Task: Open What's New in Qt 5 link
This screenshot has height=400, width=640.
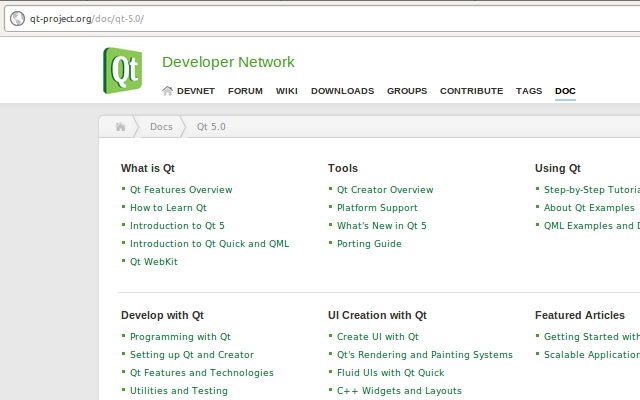Action: pos(382,226)
